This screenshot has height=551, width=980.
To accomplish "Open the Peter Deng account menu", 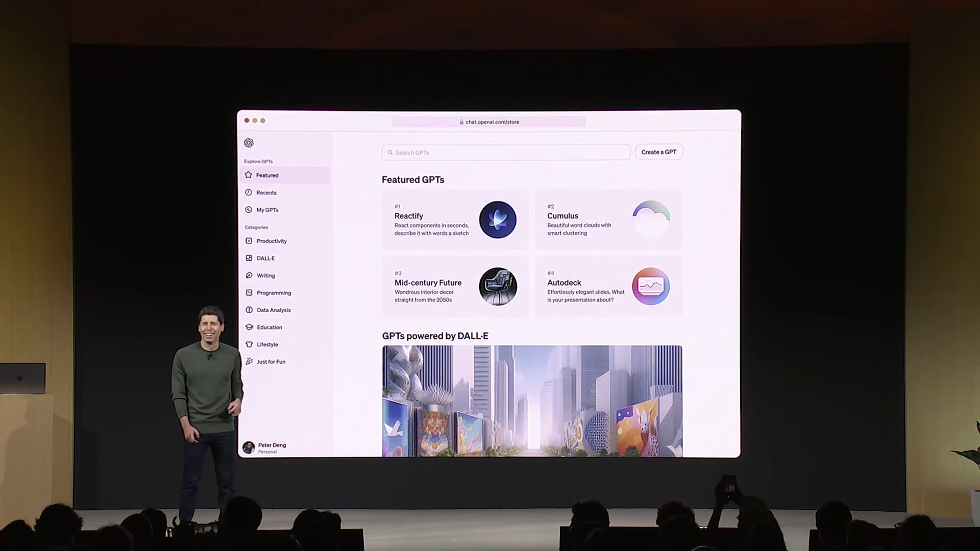I will tap(265, 447).
